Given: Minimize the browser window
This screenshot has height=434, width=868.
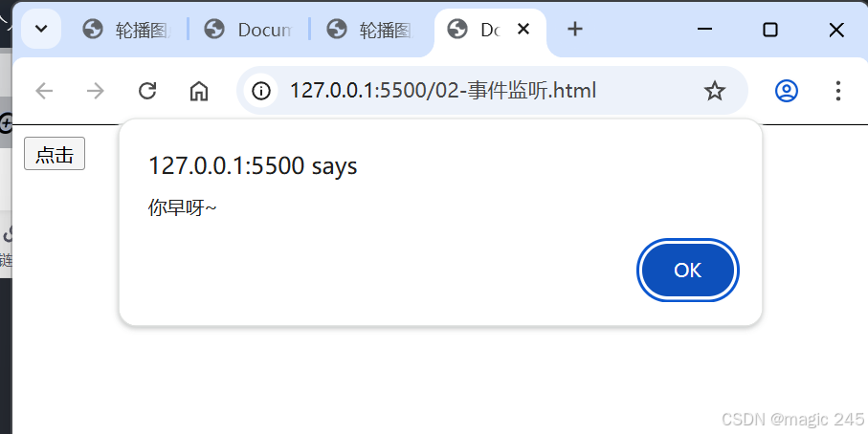Looking at the screenshot, I should coord(704,30).
